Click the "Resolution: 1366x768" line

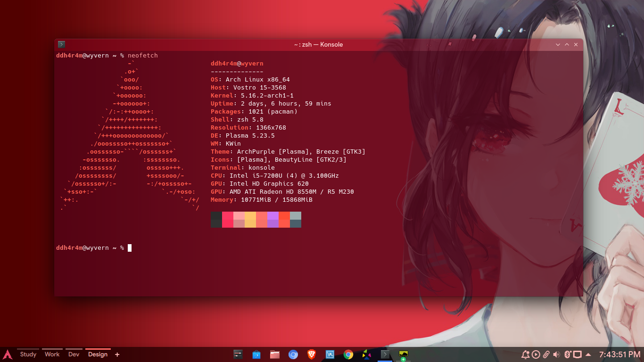(248, 128)
